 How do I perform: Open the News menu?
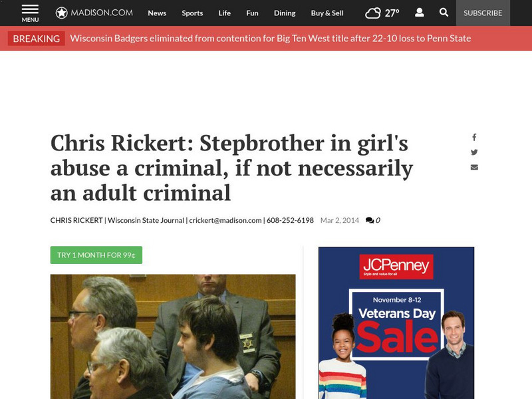tap(157, 13)
